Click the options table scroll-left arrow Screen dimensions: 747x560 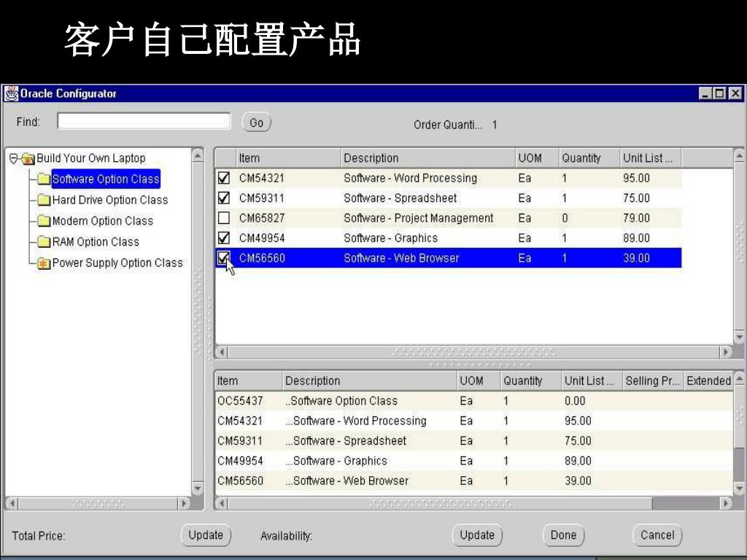click(x=222, y=352)
